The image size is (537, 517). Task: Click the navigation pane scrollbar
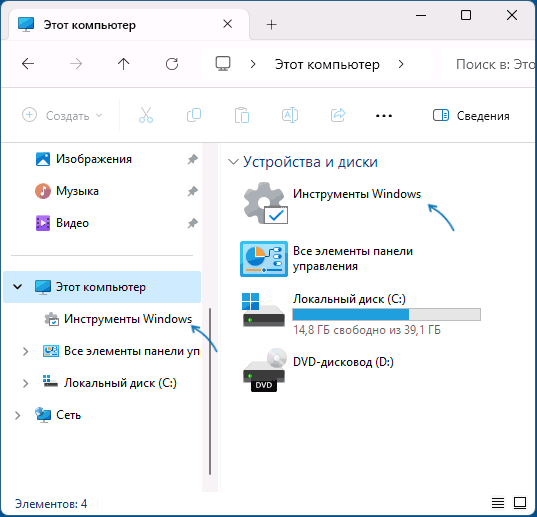210,391
